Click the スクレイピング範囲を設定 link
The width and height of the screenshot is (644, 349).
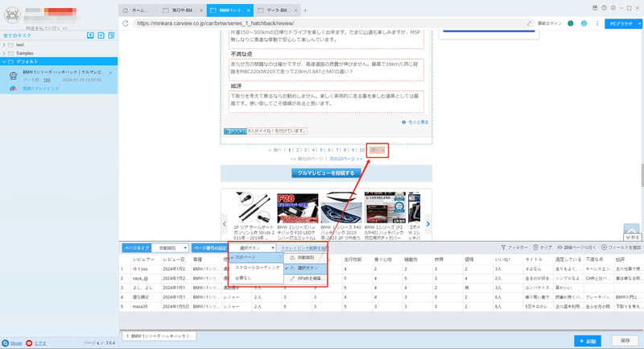pos(305,248)
